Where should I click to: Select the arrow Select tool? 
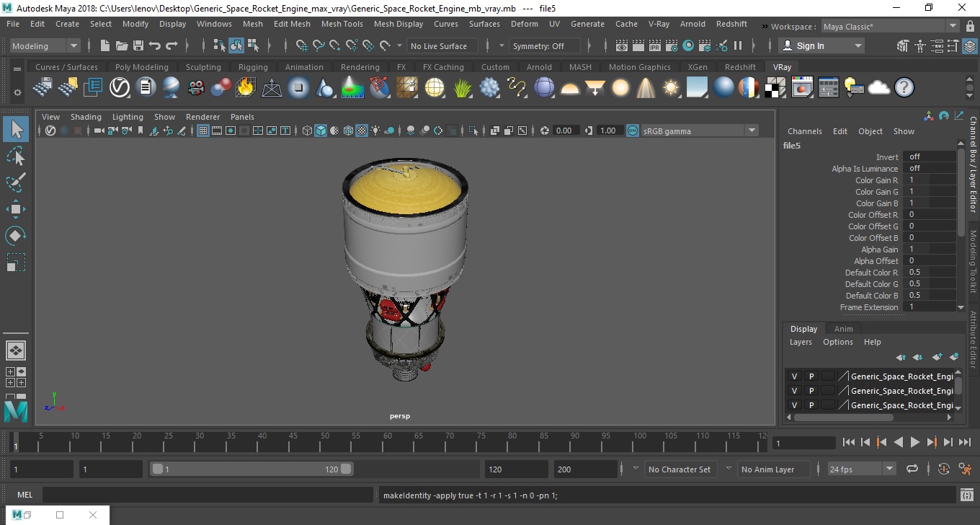[x=16, y=130]
